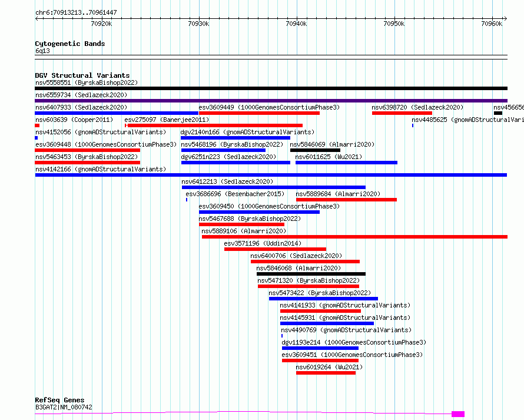Click nsv4142166 (gnomADStructuralVariants) label
Viewport: 524px width, 420px height.
pyautogui.click(x=101, y=169)
